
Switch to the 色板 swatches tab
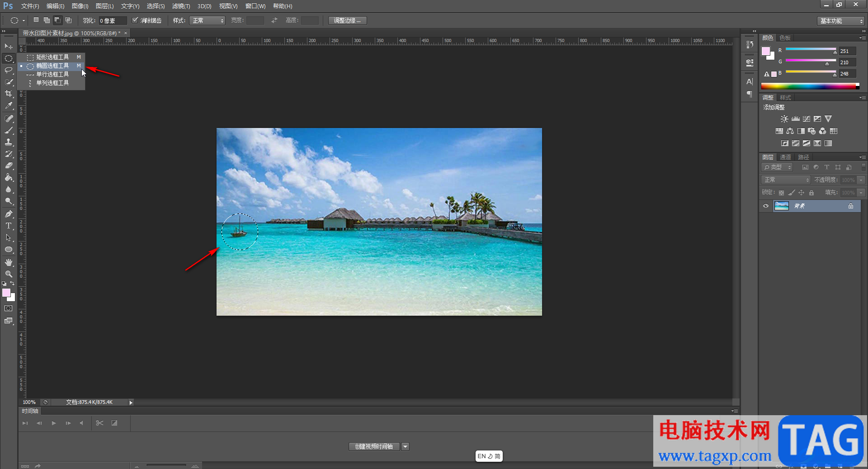coord(785,38)
